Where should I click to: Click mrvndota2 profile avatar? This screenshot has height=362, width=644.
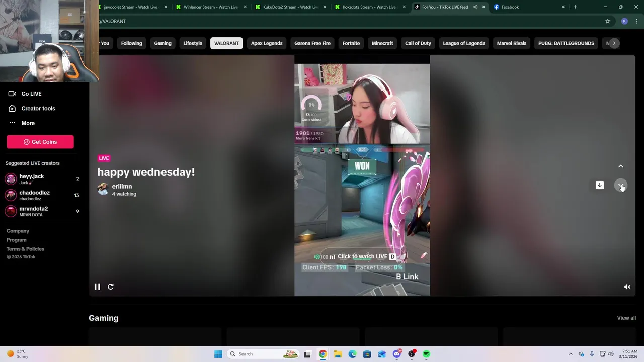[x=11, y=211]
